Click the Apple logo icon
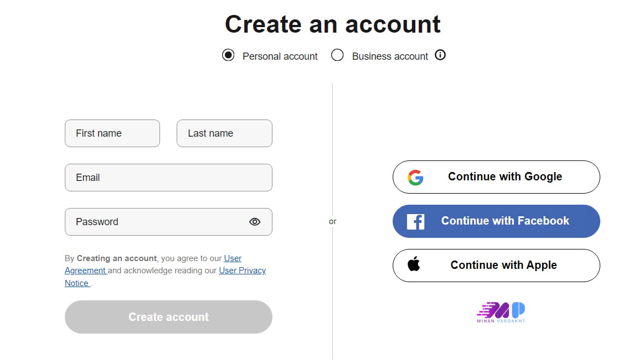The height and width of the screenshot is (364, 628). click(x=414, y=264)
